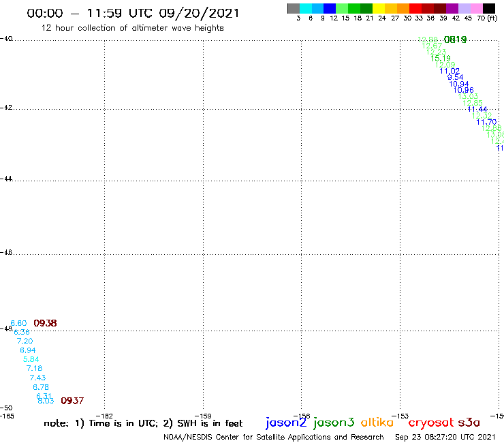Click the 12.23 wave height value
The height and width of the screenshot is (443, 504).
tap(436, 52)
